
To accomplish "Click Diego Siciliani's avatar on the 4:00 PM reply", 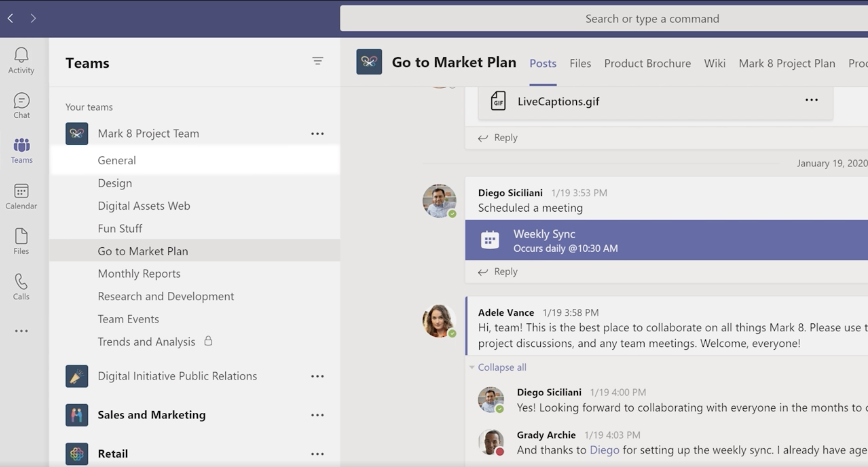I will (x=491, y=400).
